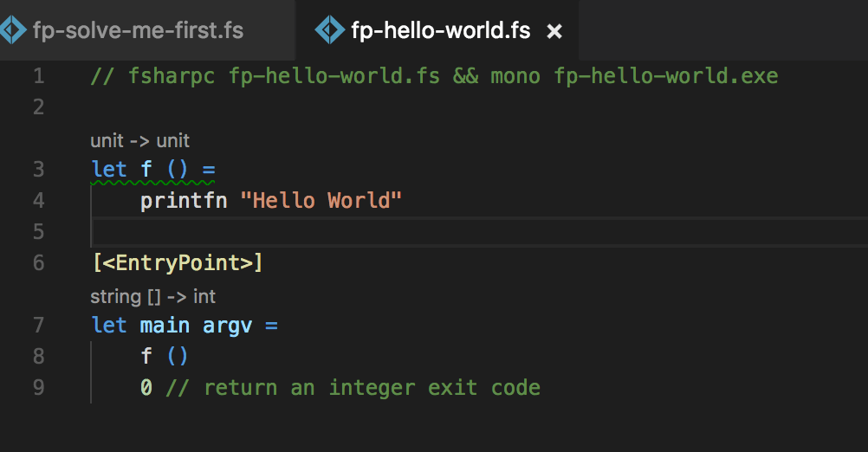Viewport: 868px width, 452px height.
Task: Click the underlined "let f () =" declaration
Action: pyautogui.click(x=152, y=169)
